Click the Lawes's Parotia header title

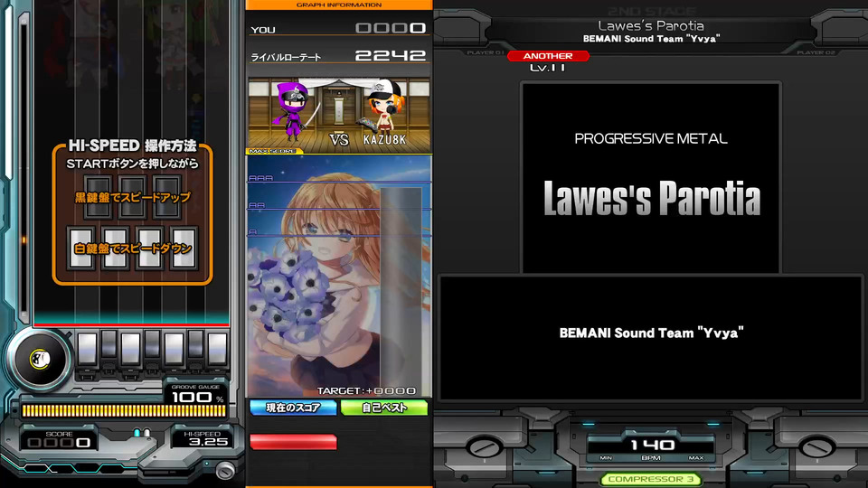[651, 25]
